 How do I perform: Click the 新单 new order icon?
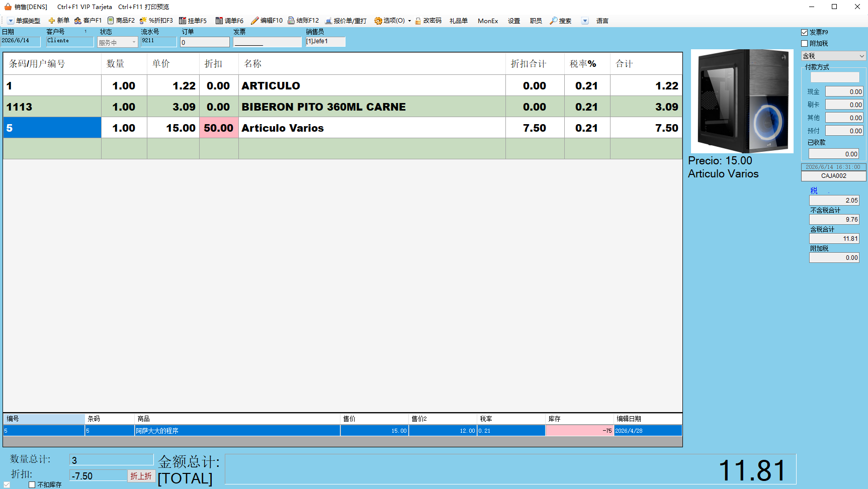tap(51, 21)
